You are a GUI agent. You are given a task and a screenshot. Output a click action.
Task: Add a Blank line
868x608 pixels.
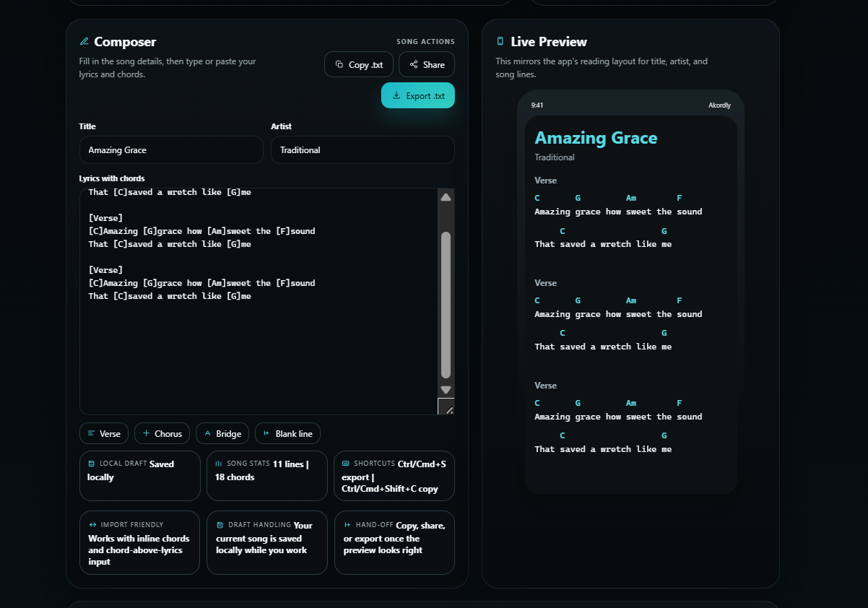click(288, 433)
